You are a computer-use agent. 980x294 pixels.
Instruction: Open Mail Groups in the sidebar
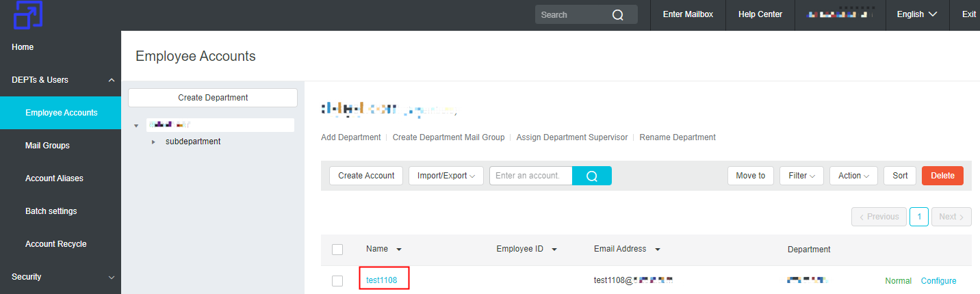pos(47,146)
